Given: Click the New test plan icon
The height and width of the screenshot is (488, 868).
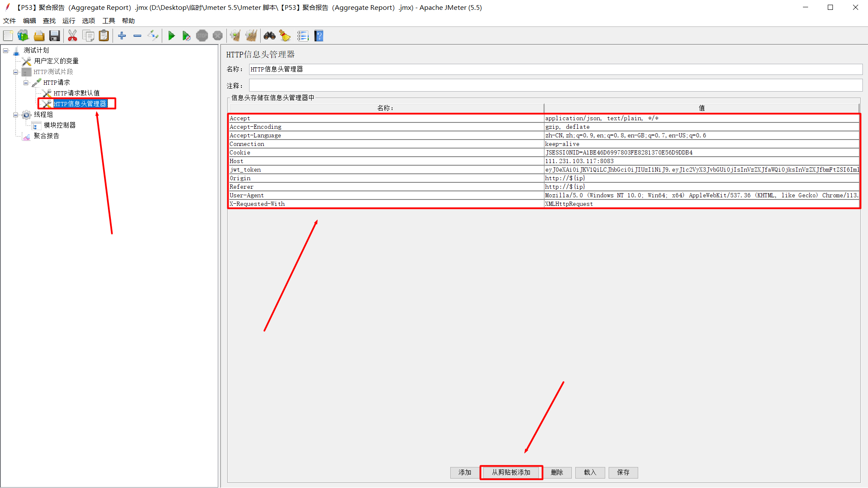Looking at the screenshot, I should [8, 36].
